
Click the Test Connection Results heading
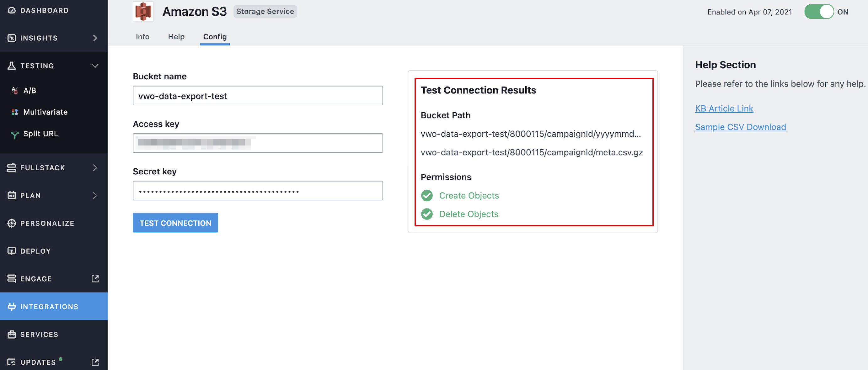tap(479, 90)
